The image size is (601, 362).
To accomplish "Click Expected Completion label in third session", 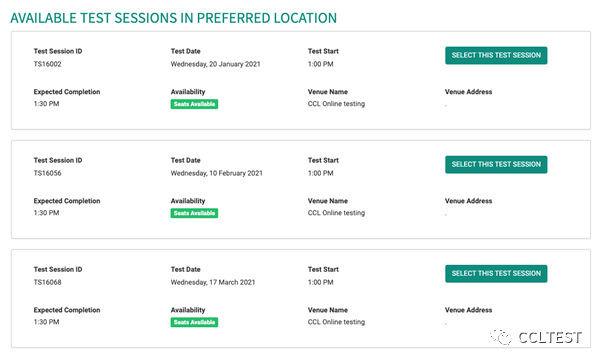I will point(67,310).
